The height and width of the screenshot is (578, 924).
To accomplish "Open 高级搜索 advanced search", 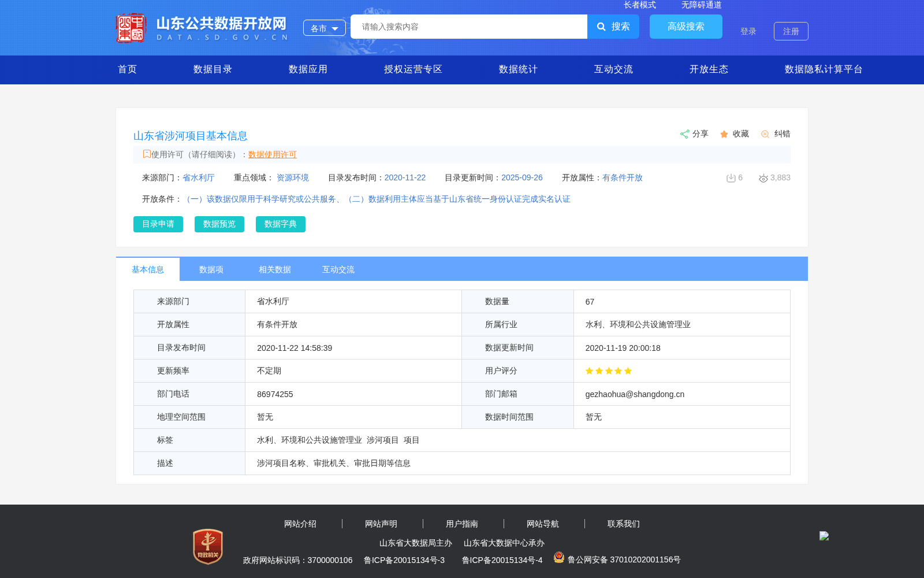I will click(686, 27).
